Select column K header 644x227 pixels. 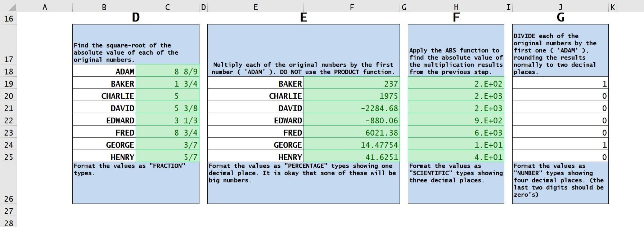(613, 7)
